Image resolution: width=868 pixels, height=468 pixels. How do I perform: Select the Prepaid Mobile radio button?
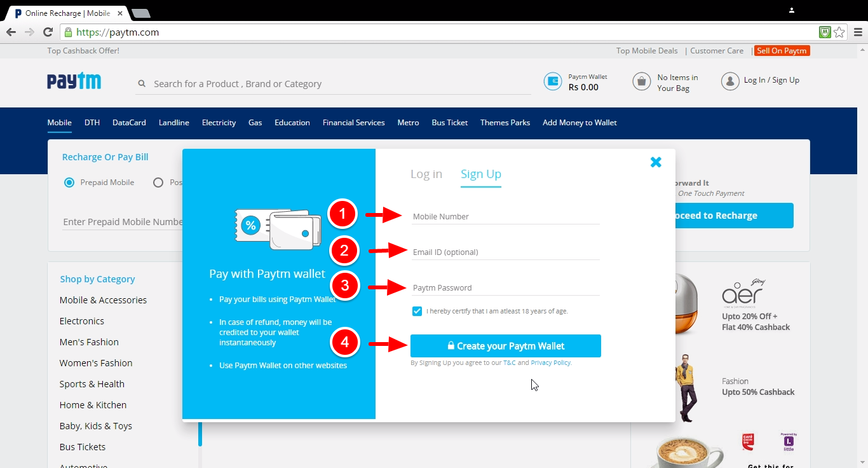click(x=69, y=182)
